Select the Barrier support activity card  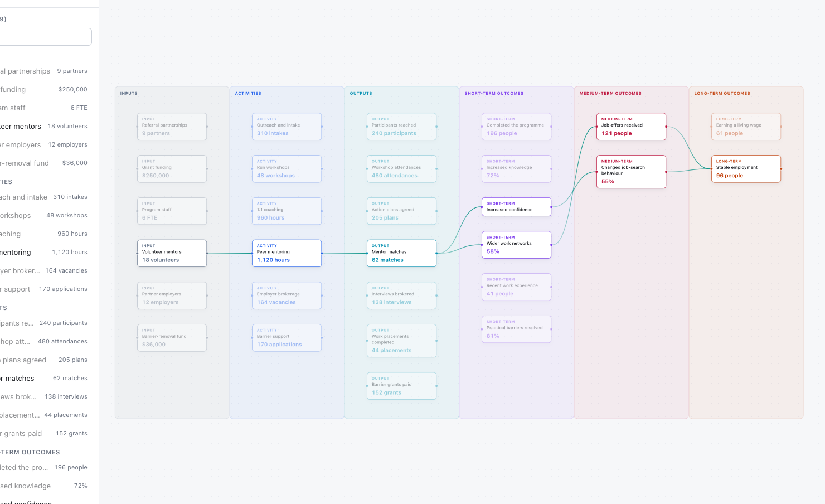[287, 338]
